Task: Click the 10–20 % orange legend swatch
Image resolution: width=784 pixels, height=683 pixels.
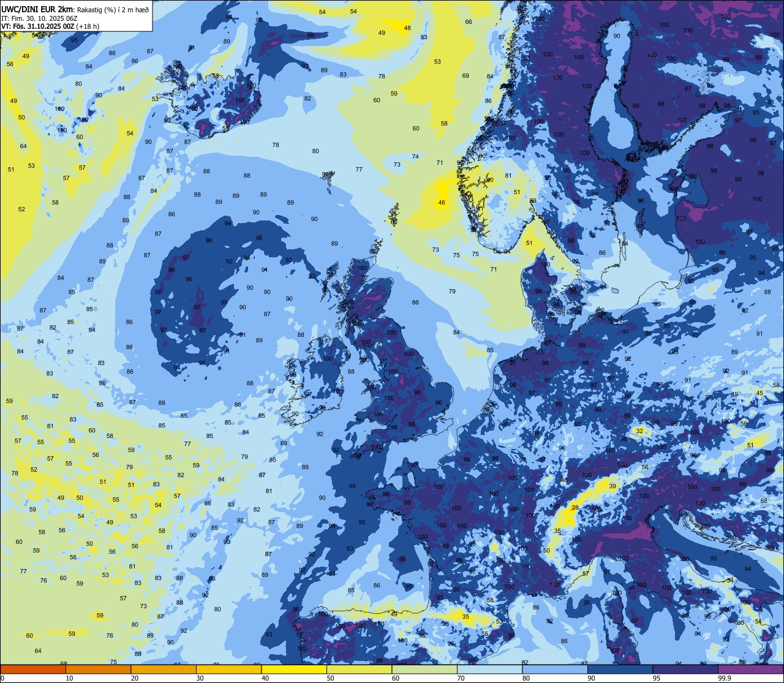Action: (x=98, y=669)
